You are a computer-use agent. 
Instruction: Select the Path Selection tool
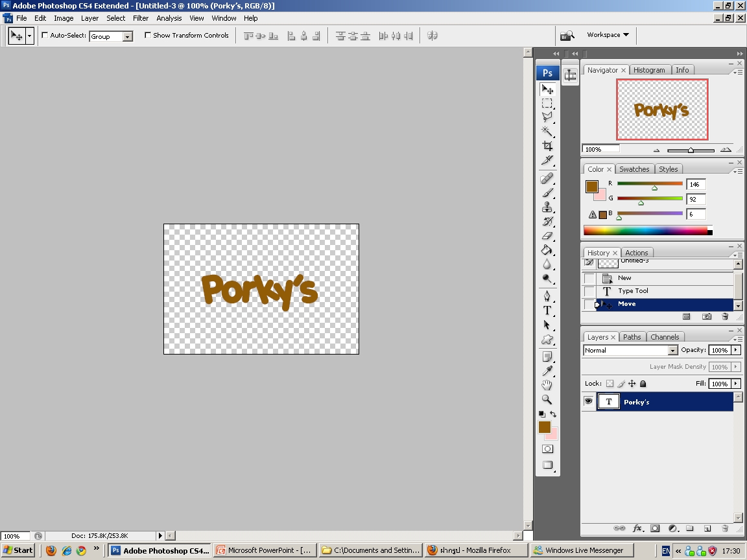tap(547, 325)
